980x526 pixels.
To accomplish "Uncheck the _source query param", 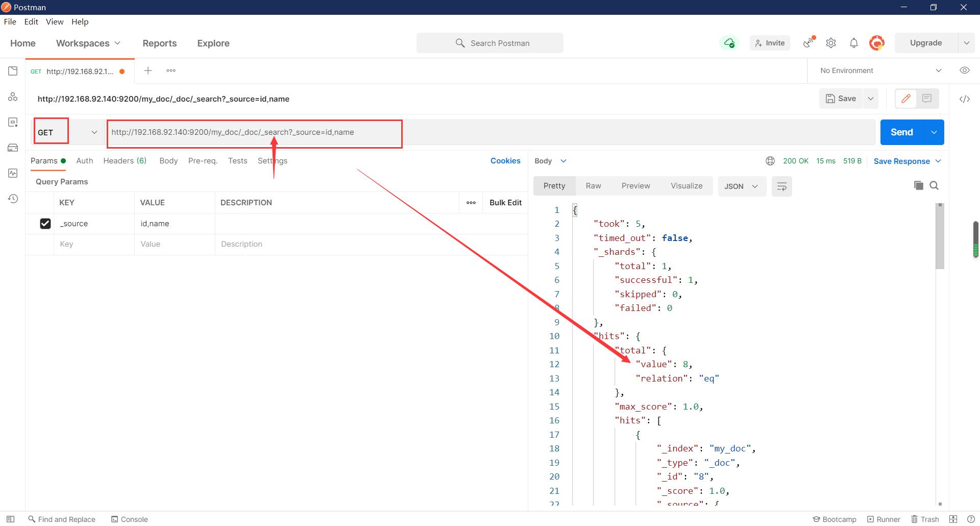I will click(45, 224).
